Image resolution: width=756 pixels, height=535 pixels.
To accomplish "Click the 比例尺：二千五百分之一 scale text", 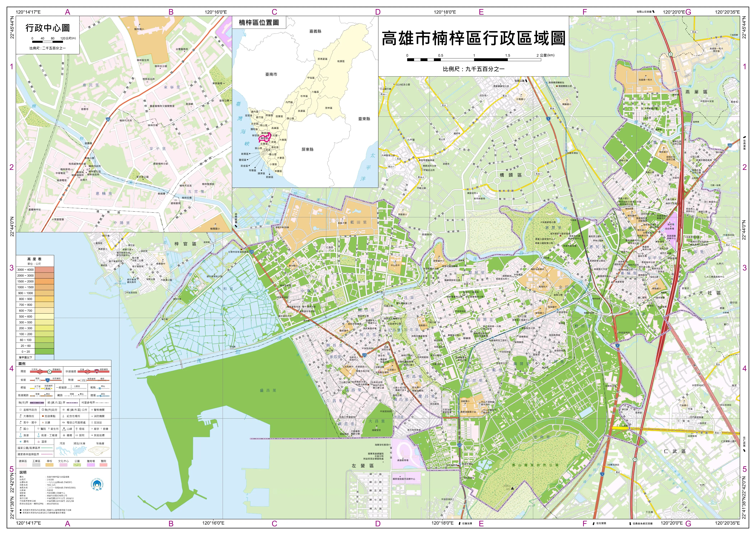I will tap(47, 48).
